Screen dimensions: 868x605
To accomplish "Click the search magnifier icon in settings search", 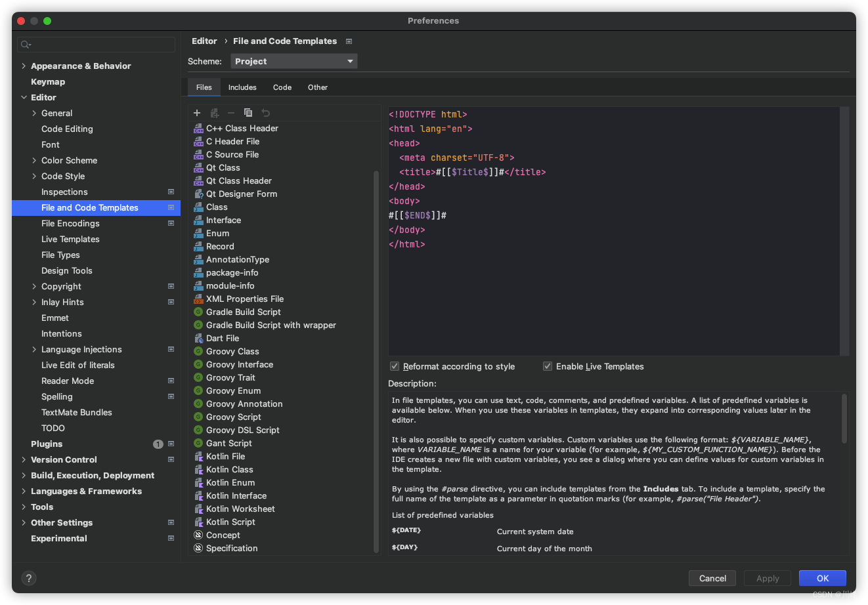I will pos(26,45).
